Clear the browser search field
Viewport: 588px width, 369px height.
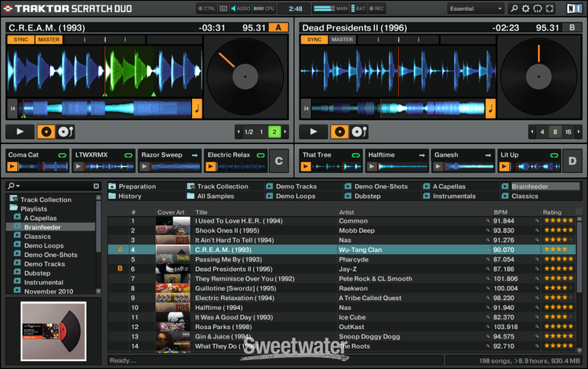[96, 186]
